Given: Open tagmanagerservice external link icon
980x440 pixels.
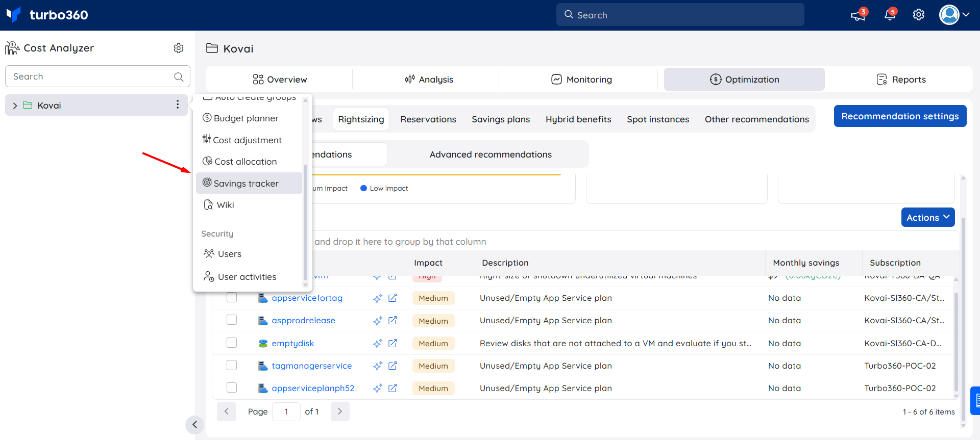Looking at the screenshot, I should coord(393,366).
